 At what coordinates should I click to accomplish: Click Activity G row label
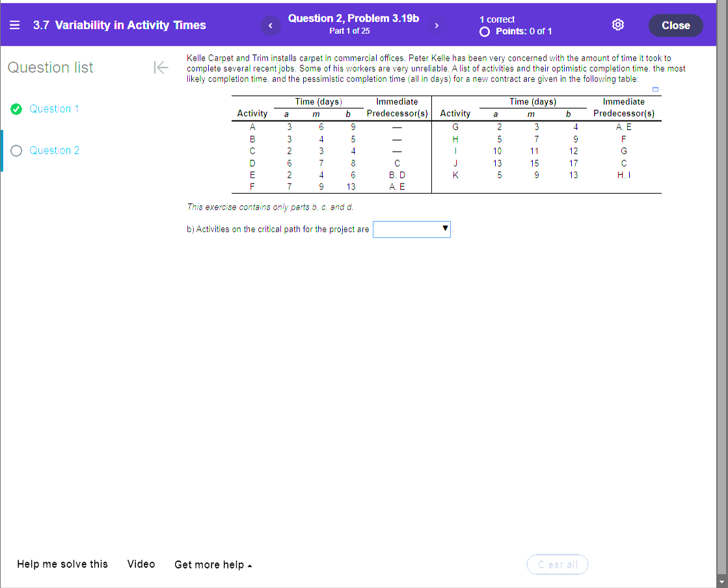pos(455,127)
